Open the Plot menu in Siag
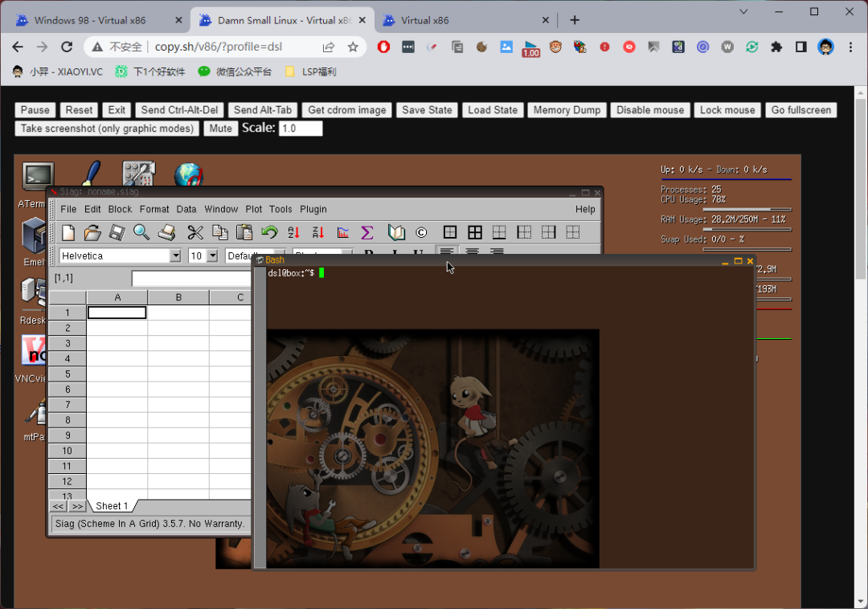The height and width of the screenshot is (609, 868). tap(253, 209)
